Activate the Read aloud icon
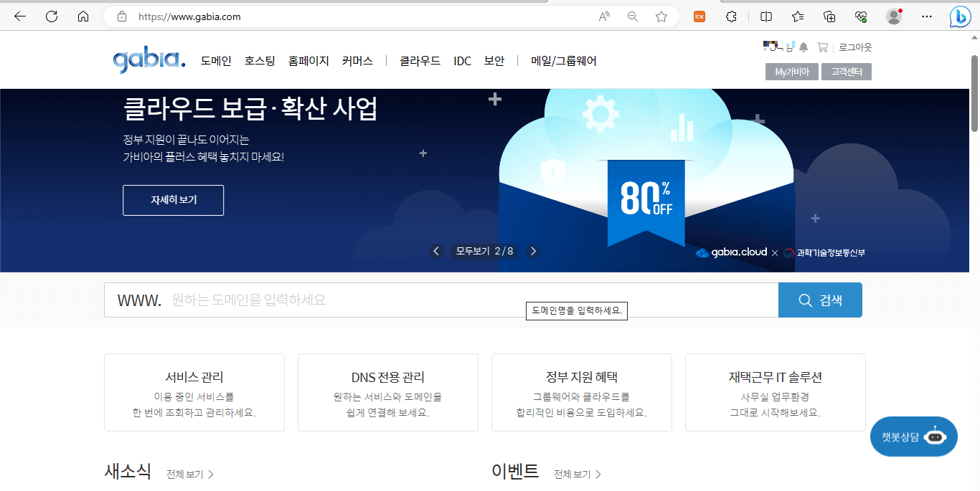 pyautogui.click(x=605, y=16)
